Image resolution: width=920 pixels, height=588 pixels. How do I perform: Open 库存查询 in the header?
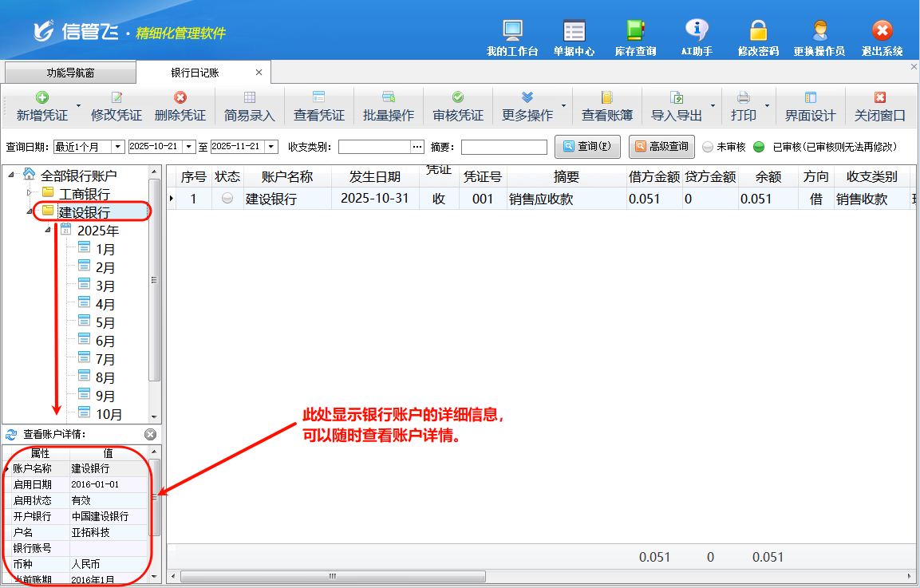[635, 37]
